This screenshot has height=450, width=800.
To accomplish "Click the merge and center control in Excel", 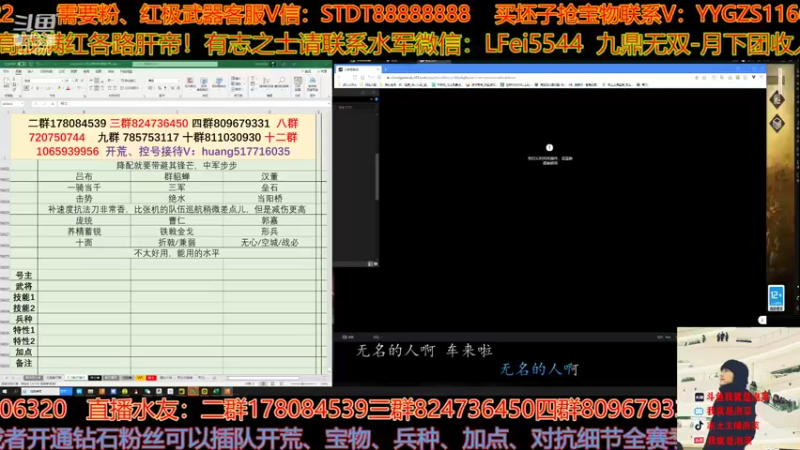I will tap(129, 88).
